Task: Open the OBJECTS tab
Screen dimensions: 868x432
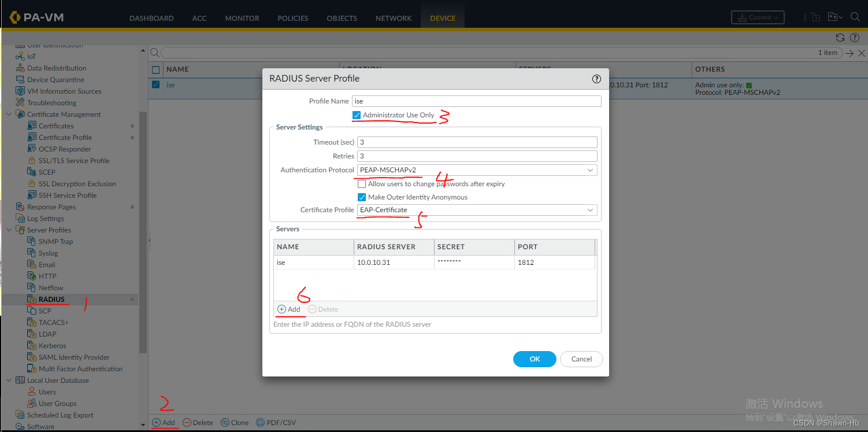Action: coord(342,18)
